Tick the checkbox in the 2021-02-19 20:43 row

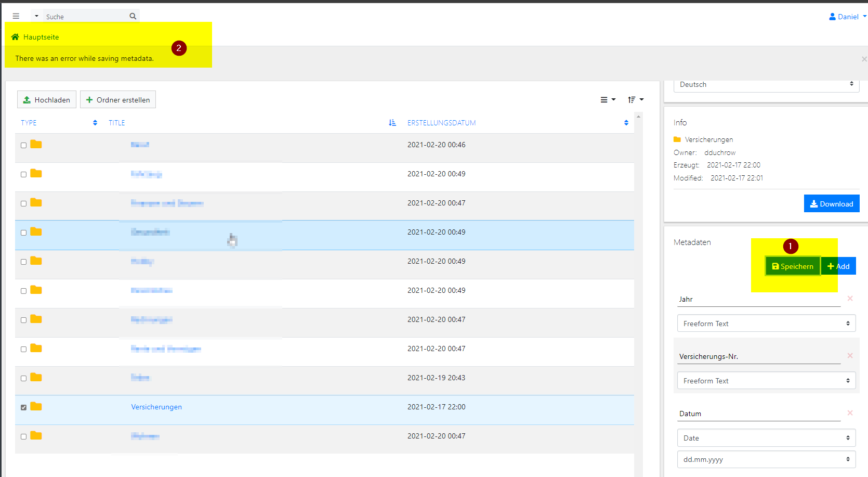pos(23,378)
